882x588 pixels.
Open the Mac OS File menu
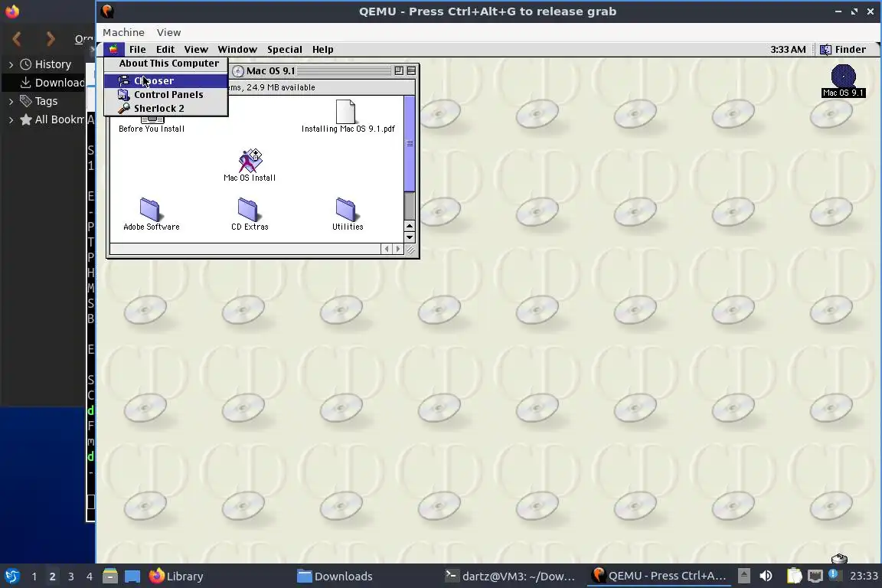point(137,50)
